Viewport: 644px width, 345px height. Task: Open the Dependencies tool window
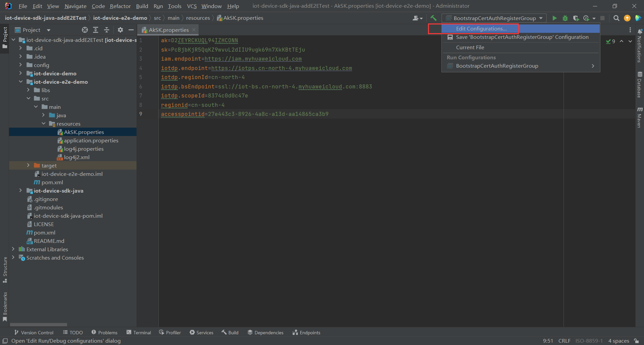[265, 333]
